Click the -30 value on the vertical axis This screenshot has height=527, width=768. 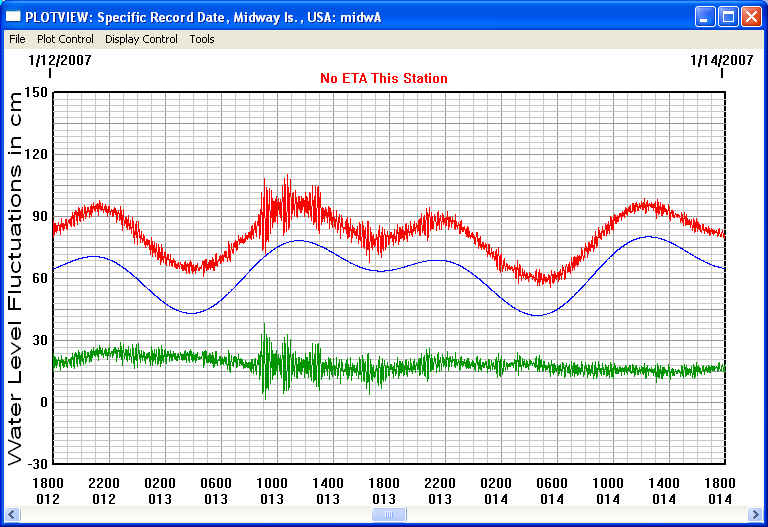(x=36, y=464)
